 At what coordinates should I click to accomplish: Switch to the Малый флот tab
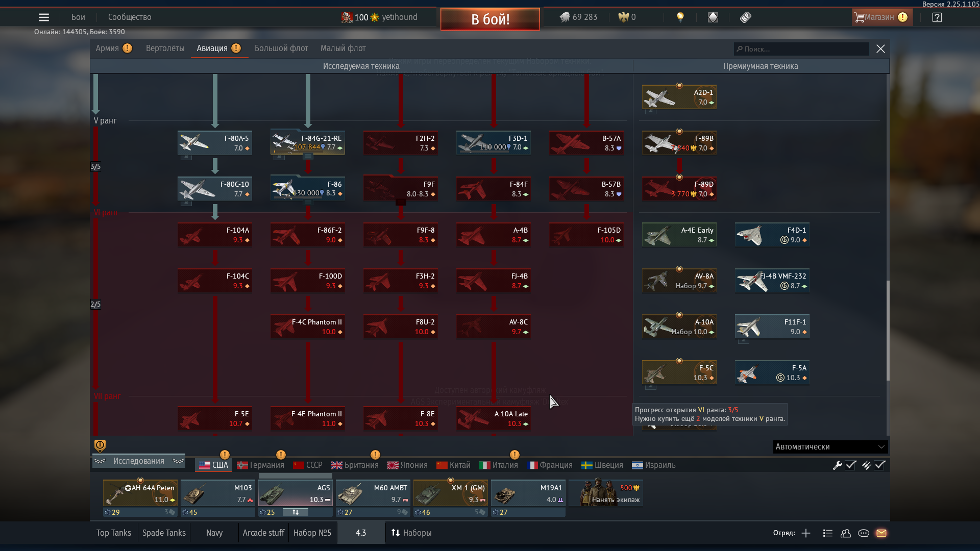tap(343, 48)
